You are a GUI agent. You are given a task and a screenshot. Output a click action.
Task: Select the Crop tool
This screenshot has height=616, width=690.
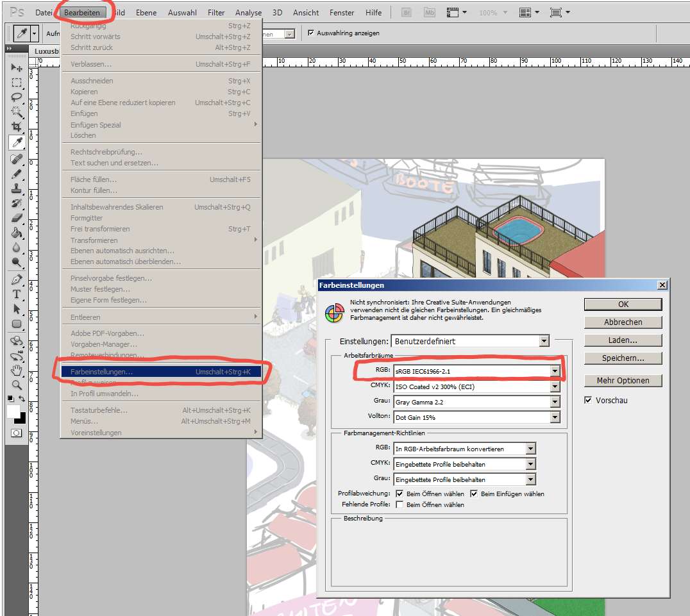(x=17, y=127)
